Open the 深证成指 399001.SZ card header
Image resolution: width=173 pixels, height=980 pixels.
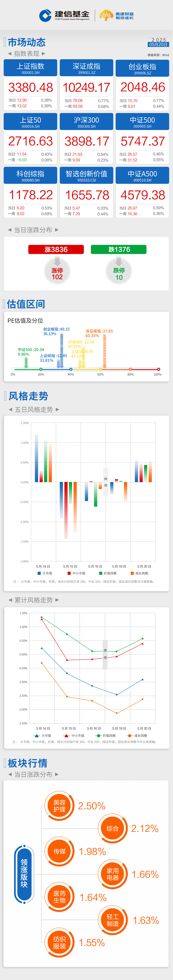click(x=86, y=68)
